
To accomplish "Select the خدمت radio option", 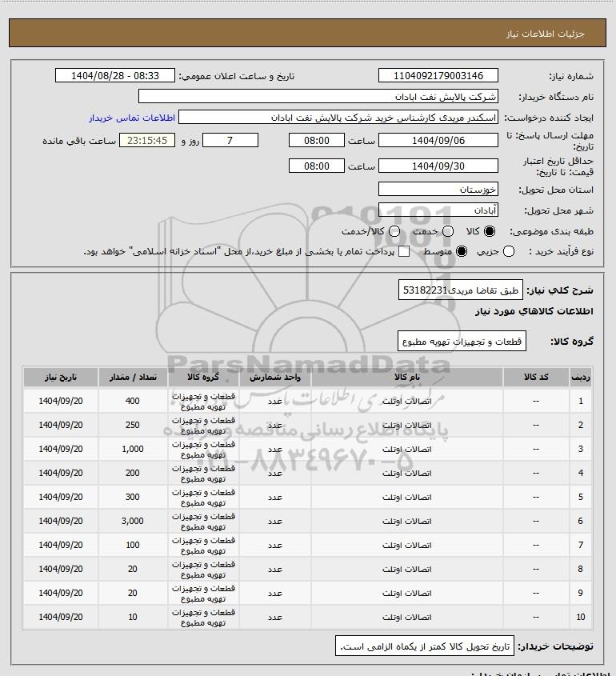I will click(x=448, y=231).
